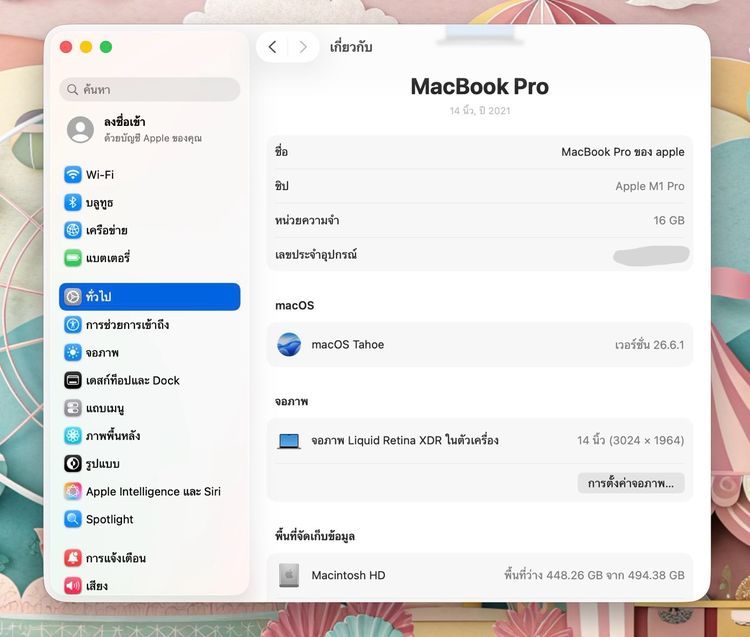The height and width of the screenshot is (637, 750).
Task: Open the Wallpaper icon (ภาพพื้นหลัง)
Action: (x=73, y=436)
